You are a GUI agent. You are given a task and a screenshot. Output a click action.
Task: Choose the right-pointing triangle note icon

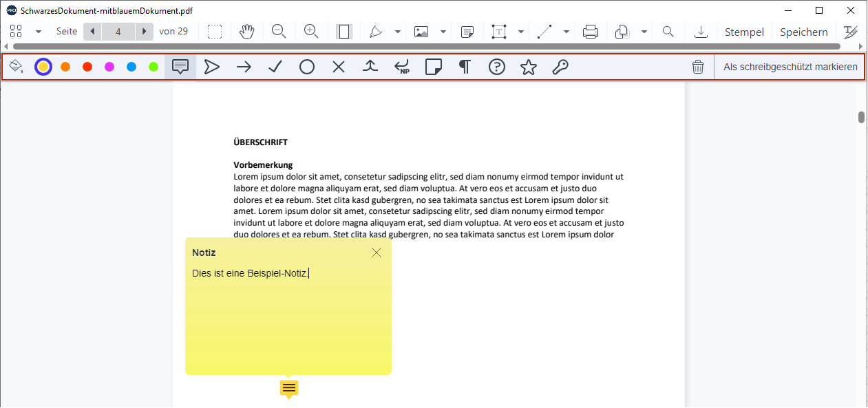212,67
